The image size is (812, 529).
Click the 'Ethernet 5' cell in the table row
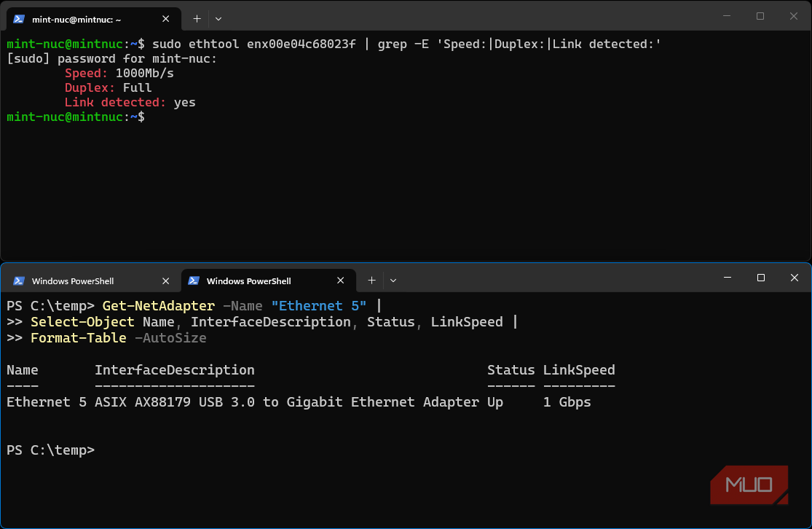[47, 402]
